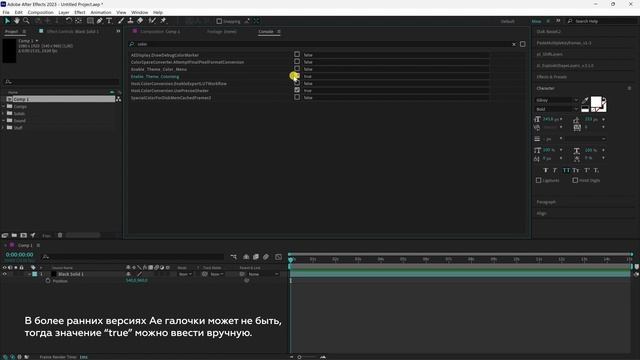Collapse the Black Solid 1 layer twirl arrow
The height and width of the screenshot is (360, 640).
click(x=29, y=274)
